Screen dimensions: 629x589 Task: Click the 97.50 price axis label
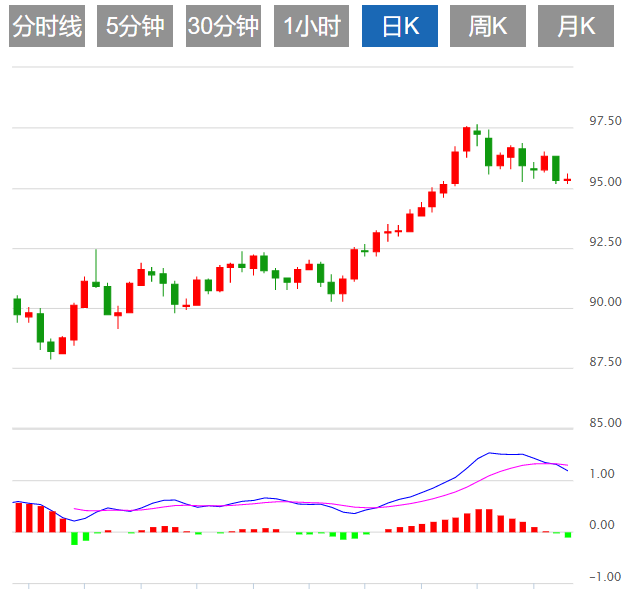(x=606, y=122)
